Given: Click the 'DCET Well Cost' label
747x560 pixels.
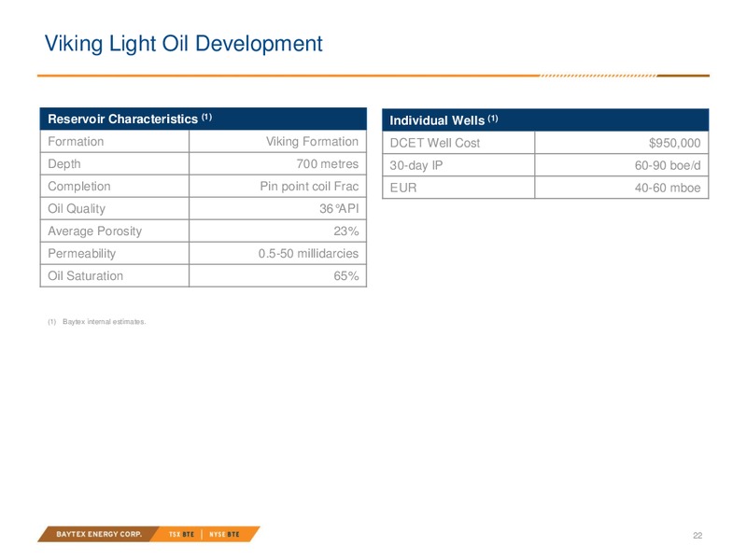Looking at the screenshot, I should pyautogui.click(x=435, y=143).
